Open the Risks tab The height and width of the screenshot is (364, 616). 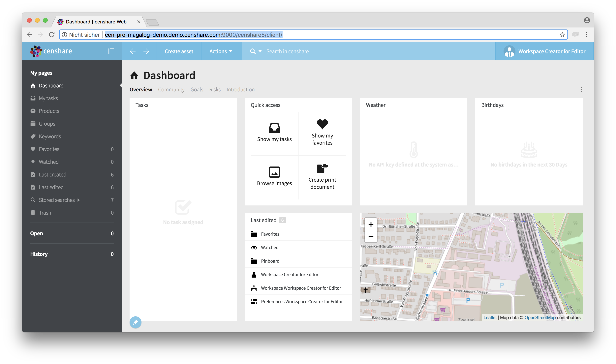215,90
